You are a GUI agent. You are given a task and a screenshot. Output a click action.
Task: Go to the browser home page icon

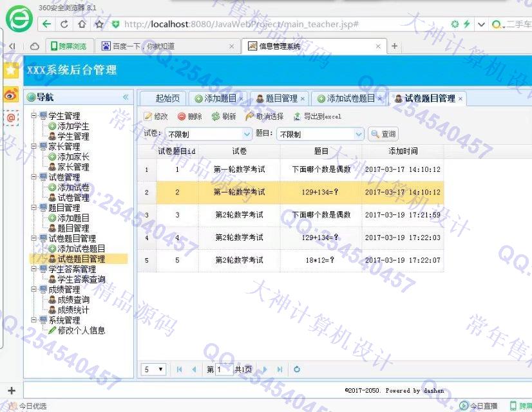(82, 24)
